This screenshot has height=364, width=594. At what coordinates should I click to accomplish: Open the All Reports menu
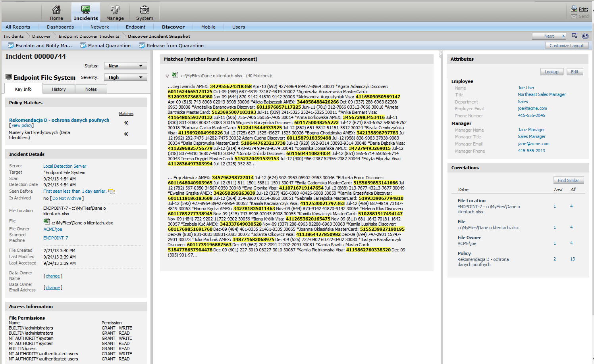pos(18,27)
